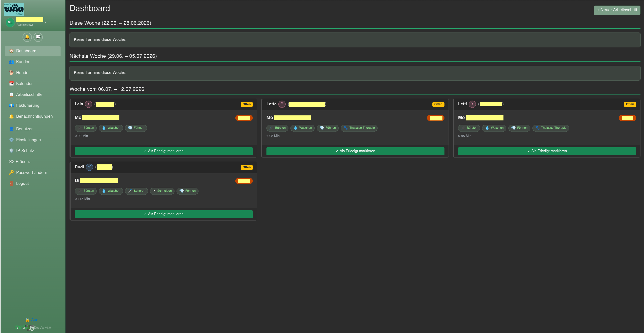Click the Administrator role label
644x333 pixels.
point(25,25)
